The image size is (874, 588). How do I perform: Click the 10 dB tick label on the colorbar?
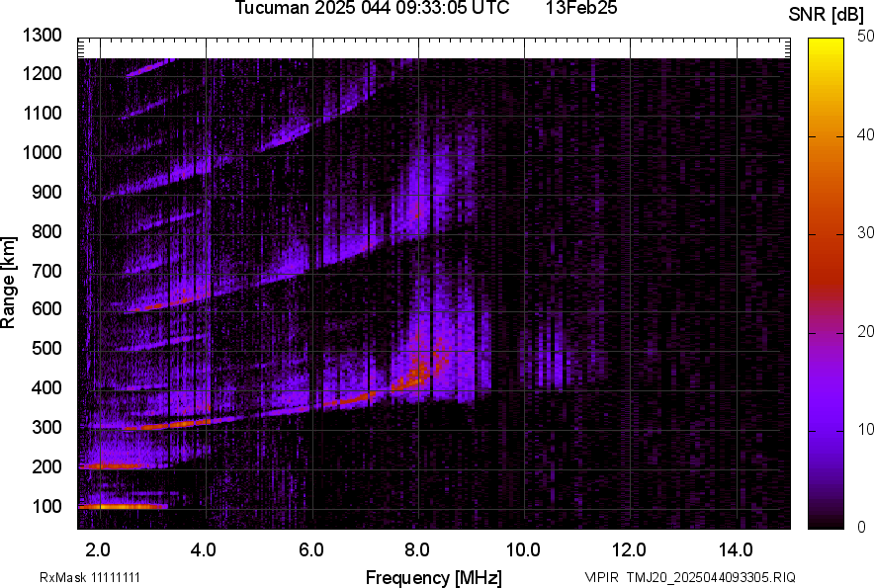tap(866, 430)
